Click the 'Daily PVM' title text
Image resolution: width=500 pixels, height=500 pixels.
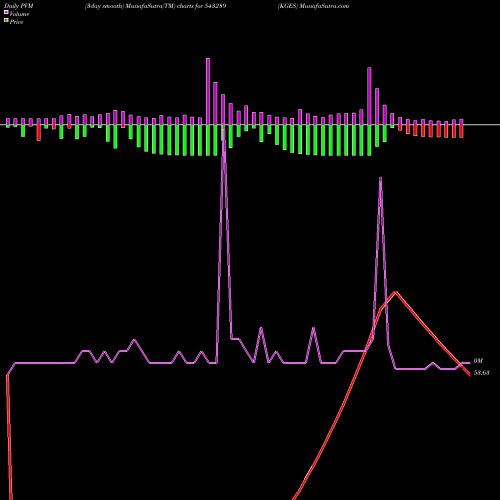coord(19,6)
